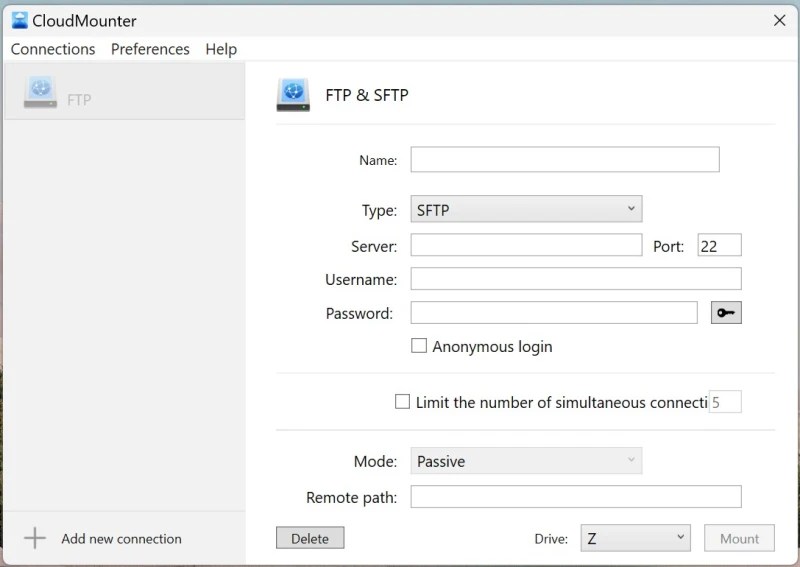
Task: Click Add new connection label
Action: (x=121, y=538)
